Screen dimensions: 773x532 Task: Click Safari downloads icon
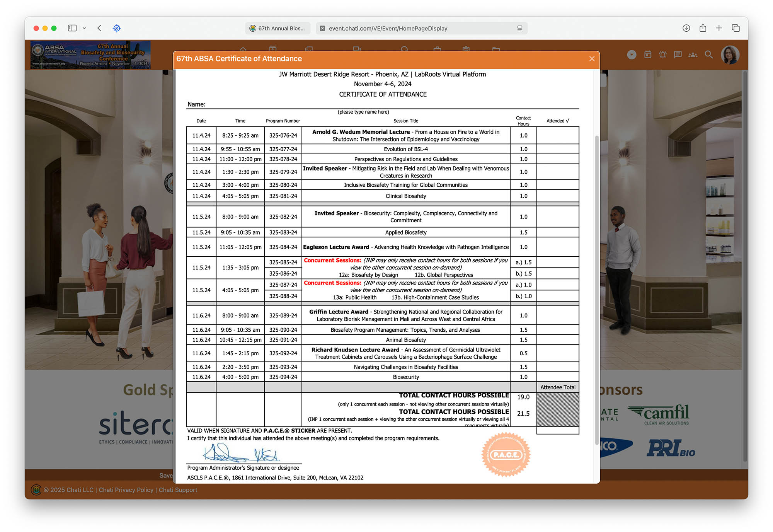click(x=686, y=28)
